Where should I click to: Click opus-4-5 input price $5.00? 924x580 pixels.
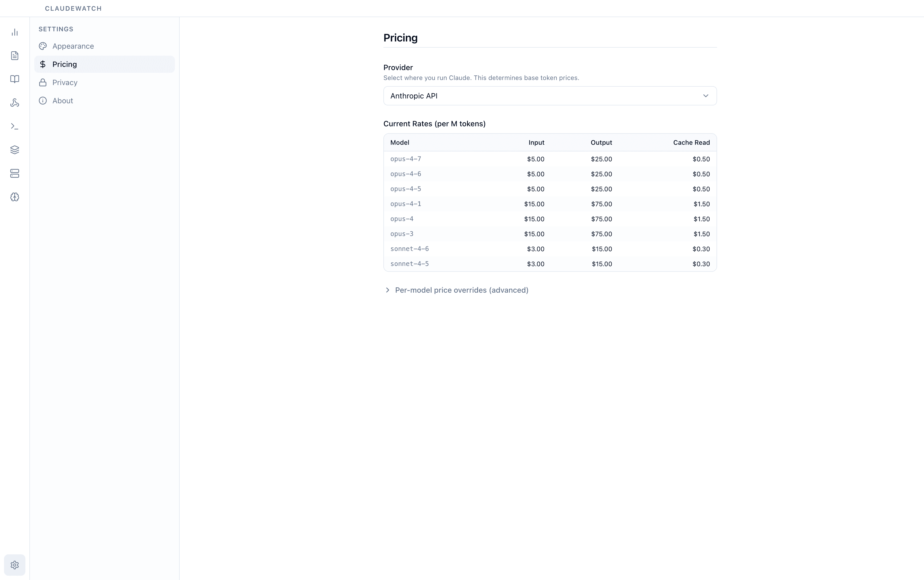[x=536, y=189]
